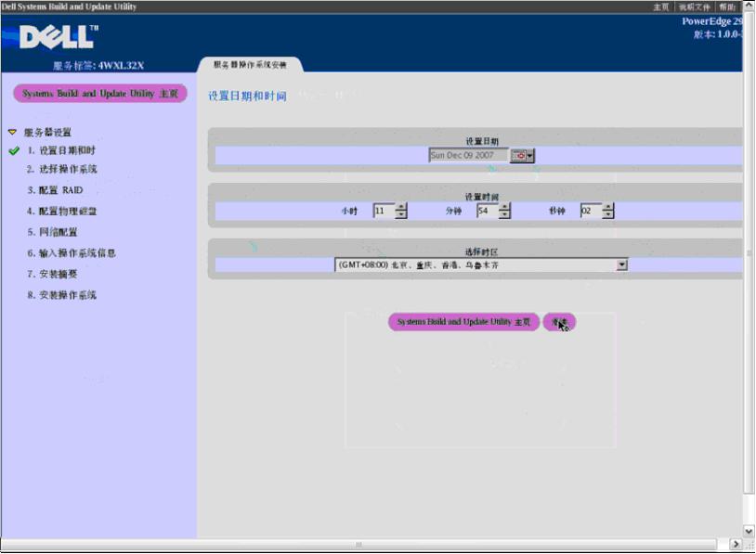This screenshot has height=554, width=756.
Task: Increase the 小时 hour value by one
Action: coord(401,207)
